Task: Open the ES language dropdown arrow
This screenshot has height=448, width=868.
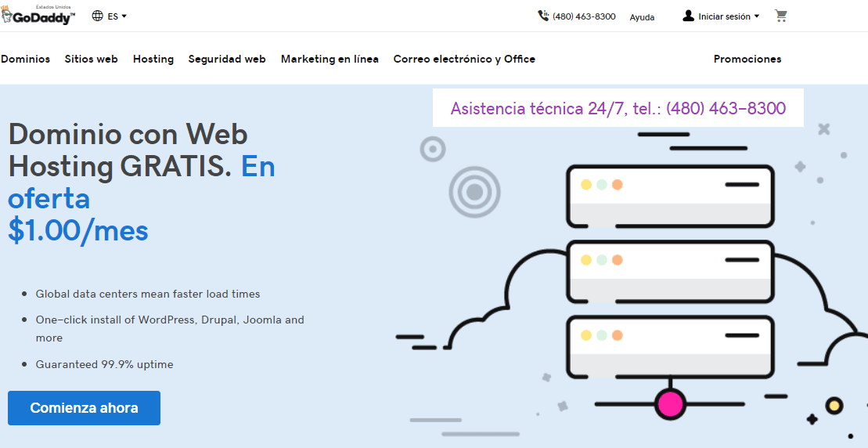Action: 124,16
